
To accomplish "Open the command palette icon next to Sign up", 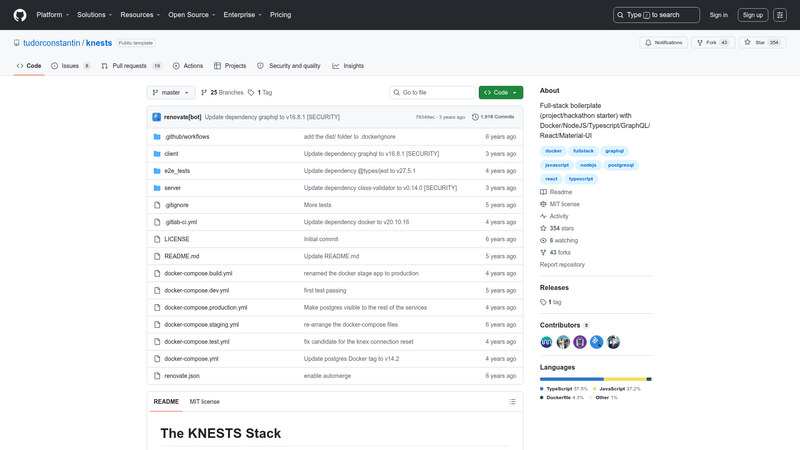I will tap(780, 15).
